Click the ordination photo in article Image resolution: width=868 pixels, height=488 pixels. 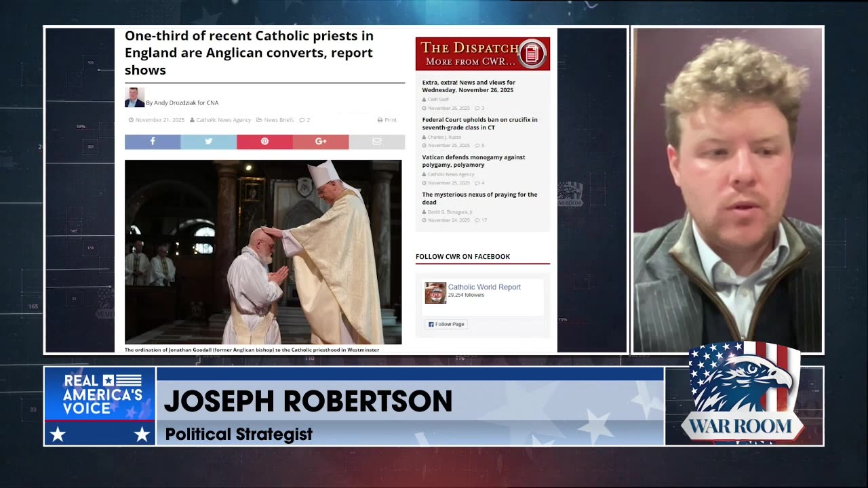[x=263, y=252]
